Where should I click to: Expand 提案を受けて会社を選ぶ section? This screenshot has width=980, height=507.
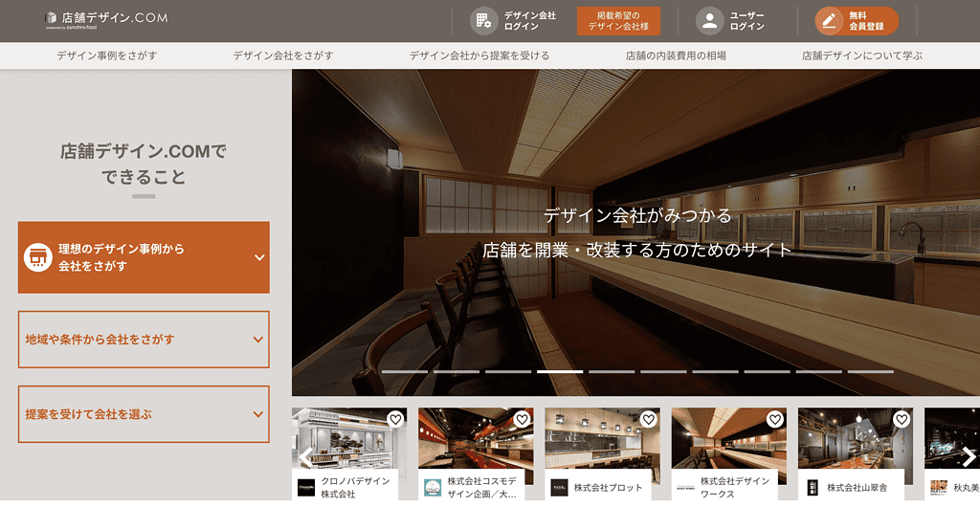coord(257,414)
